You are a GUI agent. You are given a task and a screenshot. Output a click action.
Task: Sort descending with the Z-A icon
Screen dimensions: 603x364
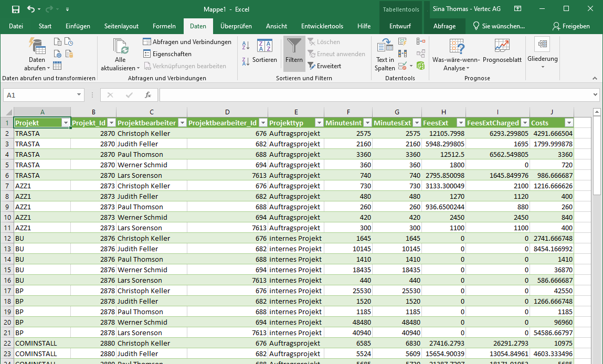tap(245, 61)
